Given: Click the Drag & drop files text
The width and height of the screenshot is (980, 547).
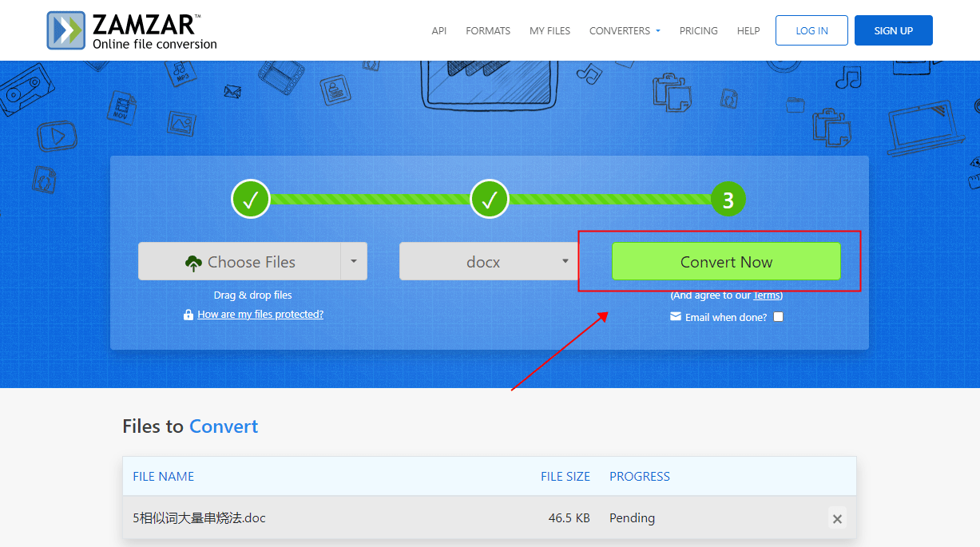Looking at the screenshot, I should [252, 295].
